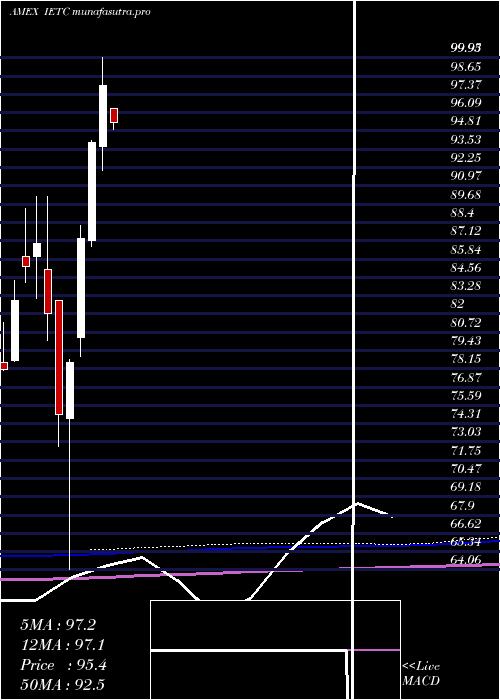This screenshot has height=700, width=500.
Task: Click the 90.97 price axis label
Action: pos(466,175)
